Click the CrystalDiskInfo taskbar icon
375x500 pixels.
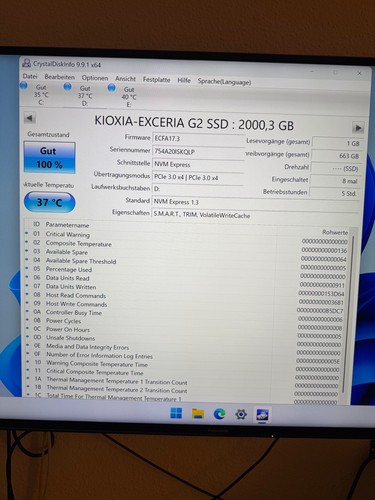pos(262,415)
